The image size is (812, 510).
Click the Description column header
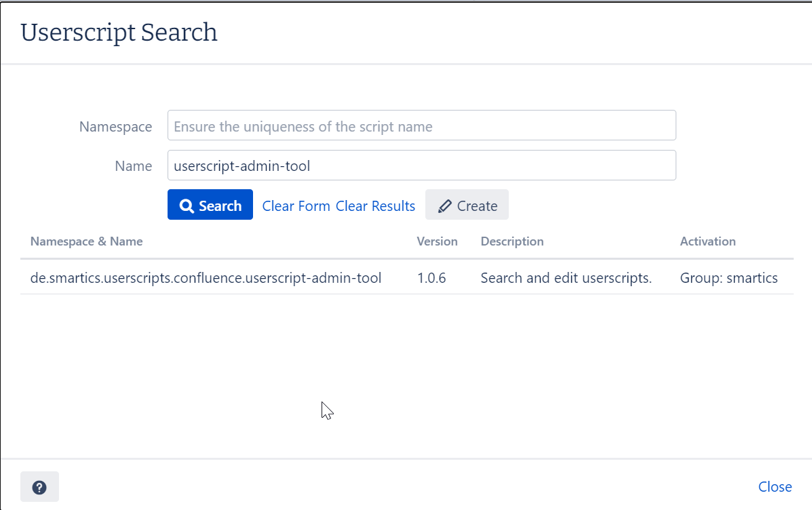click(512, 241)
